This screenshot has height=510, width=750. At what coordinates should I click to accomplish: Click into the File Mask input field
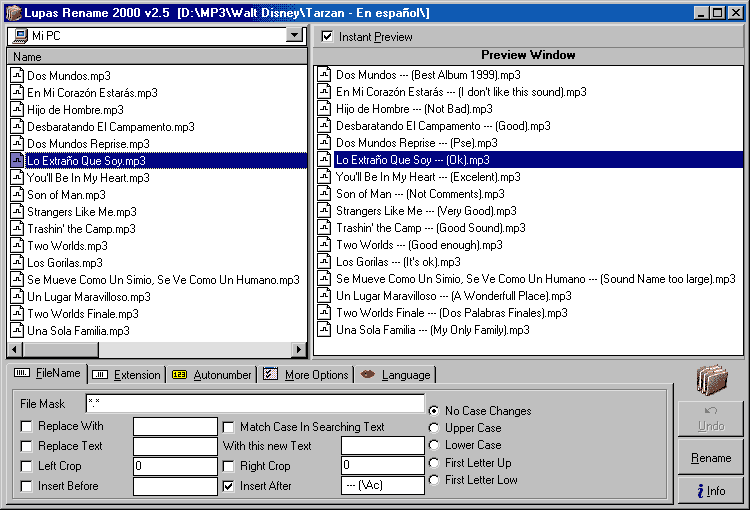(x=254, y=404)
